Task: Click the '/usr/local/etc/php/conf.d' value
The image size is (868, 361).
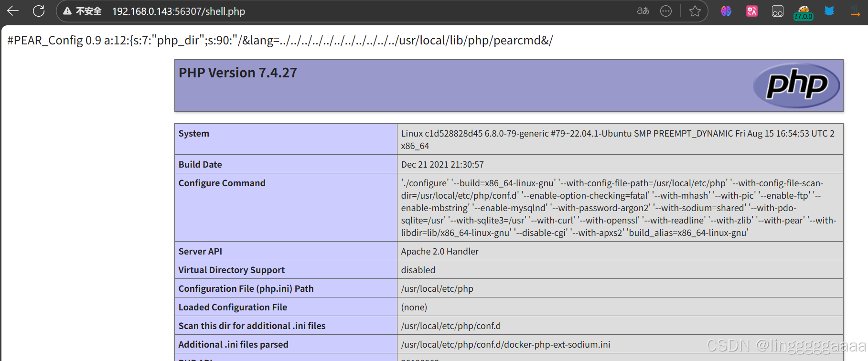Action: pos(451,326)
